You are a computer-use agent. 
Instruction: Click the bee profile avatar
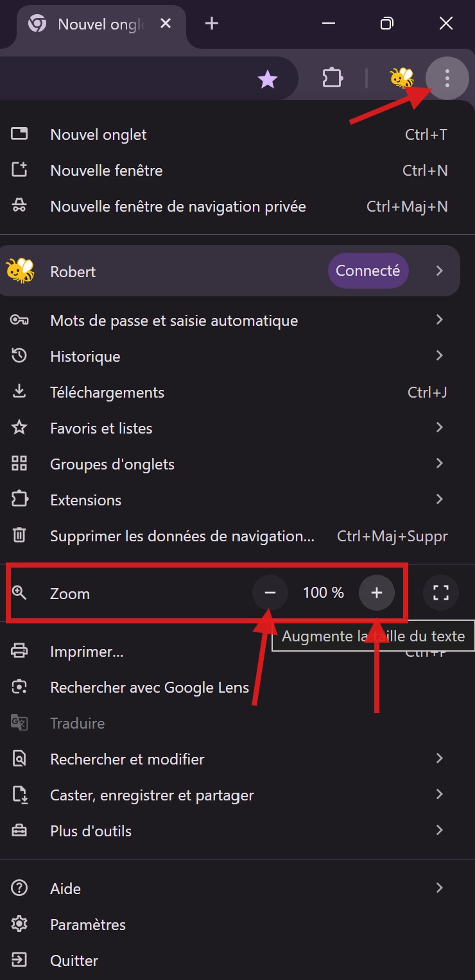(400, 78)
